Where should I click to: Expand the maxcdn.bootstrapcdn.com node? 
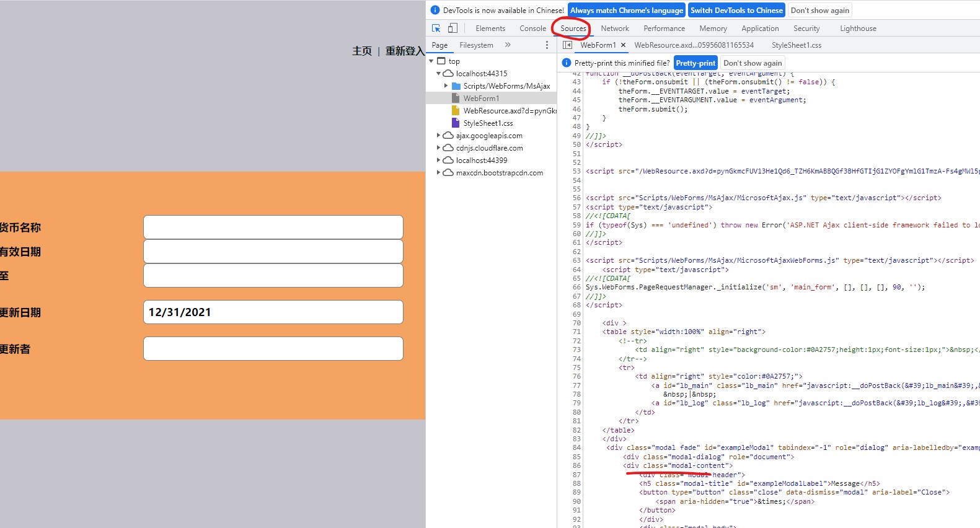tap(438, 173)
